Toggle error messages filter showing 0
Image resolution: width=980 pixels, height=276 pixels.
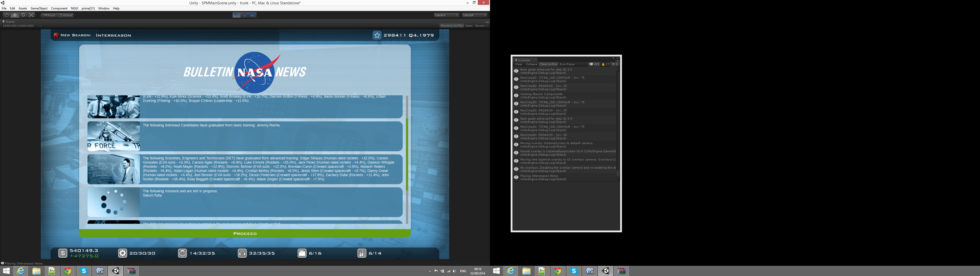click(615, 64)
